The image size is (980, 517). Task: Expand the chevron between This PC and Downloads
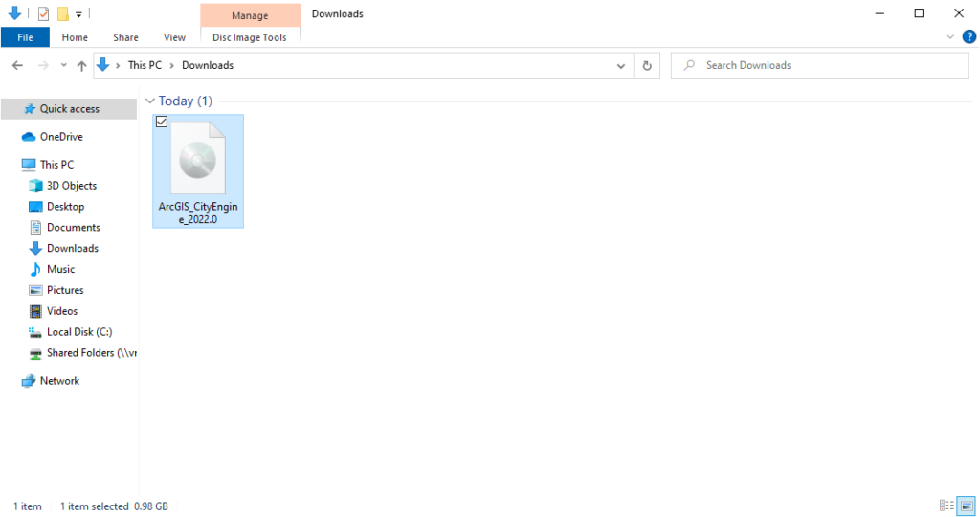click(172, 65)
